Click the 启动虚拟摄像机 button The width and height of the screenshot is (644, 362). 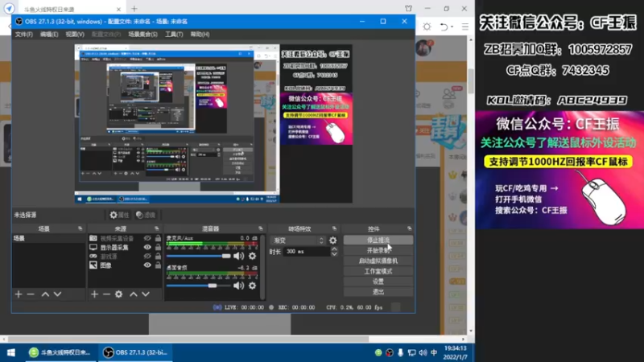tap(378, 261)
